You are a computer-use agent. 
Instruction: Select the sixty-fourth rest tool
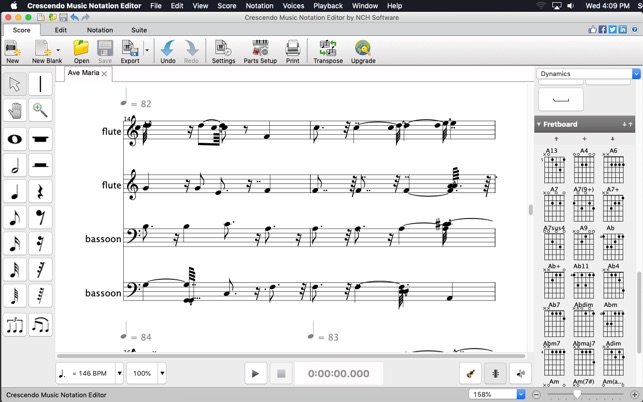coord(40,296)
